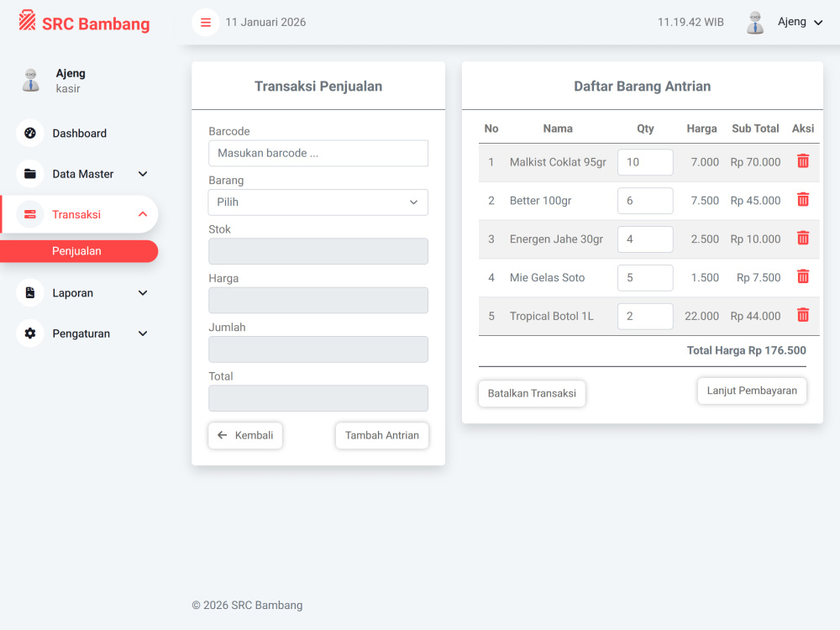Click the Better 100gr name cell

click(540, 201)
